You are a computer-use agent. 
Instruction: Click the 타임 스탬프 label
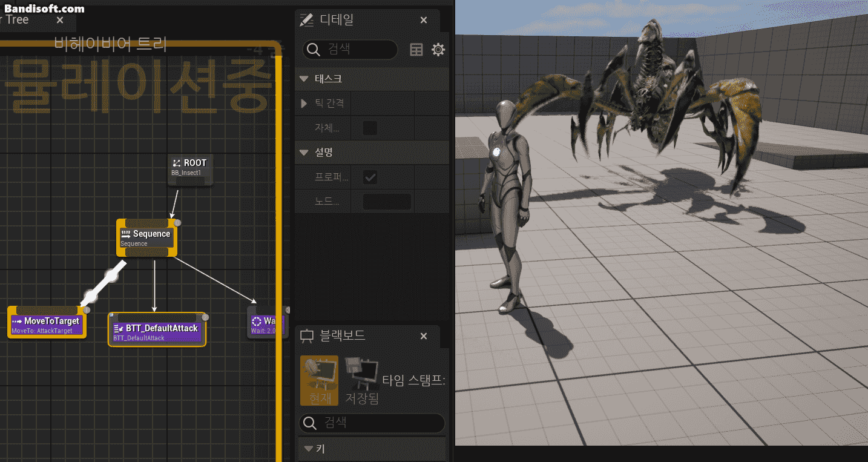[413, 380]
